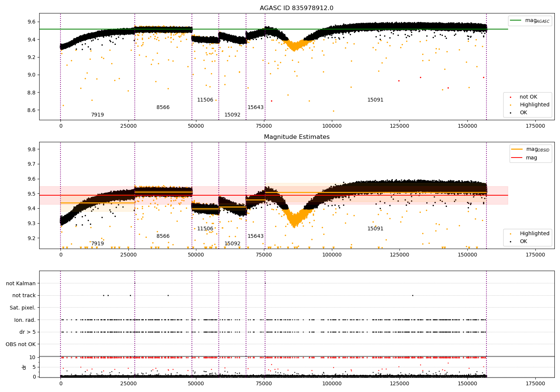Select 'Highlighted' legend entry in Magnitude Estimates plot
Image resolution: width=560 pixels, height=392 pixels.
tap(535, 234)
